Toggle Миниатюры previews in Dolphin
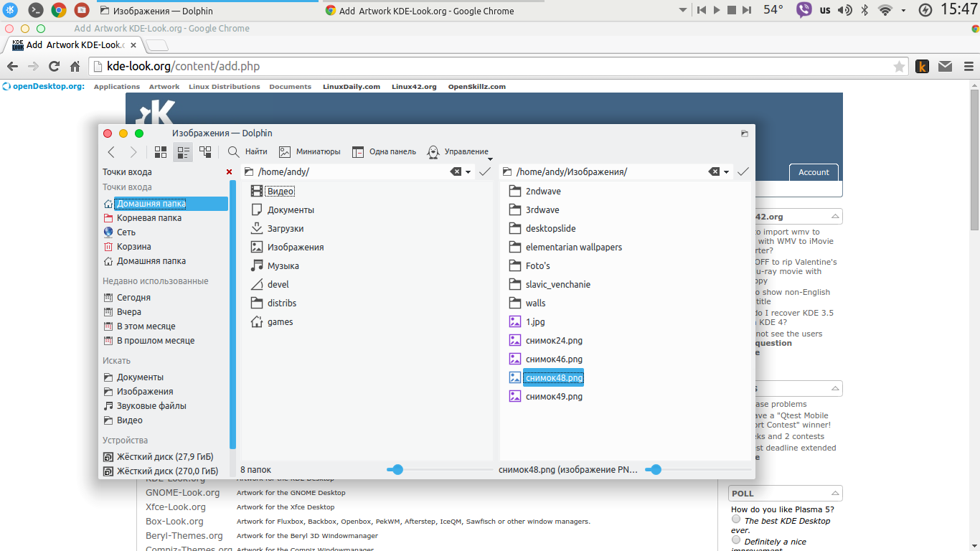This screenshot has width=980, height=551. [309, 152]
